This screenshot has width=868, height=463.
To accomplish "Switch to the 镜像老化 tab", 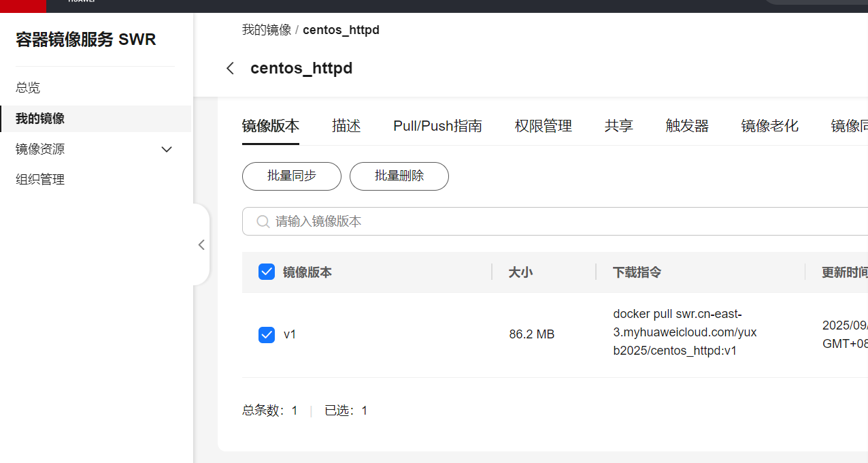I will pos(770,126).
